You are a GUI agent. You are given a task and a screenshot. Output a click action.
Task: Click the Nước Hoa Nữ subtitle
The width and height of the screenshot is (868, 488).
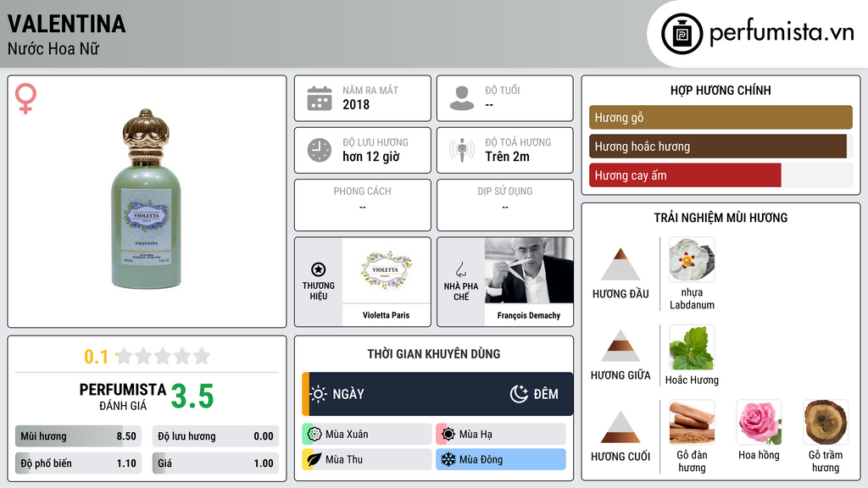point(53,48)
